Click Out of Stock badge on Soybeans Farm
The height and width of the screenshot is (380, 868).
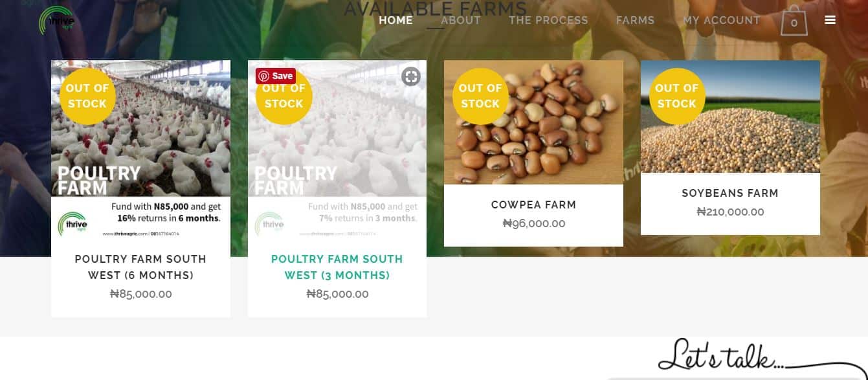click(x=677, y=96)
